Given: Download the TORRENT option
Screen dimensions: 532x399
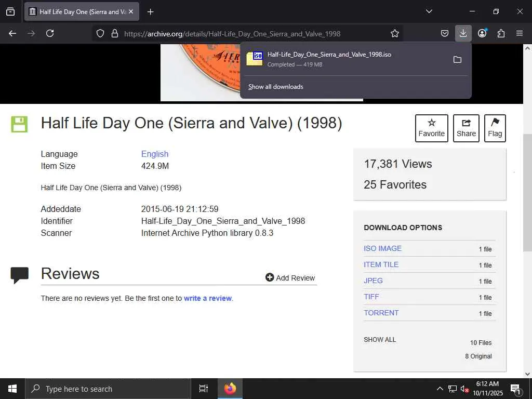Looking at the screenshot, I should click(x=381, y=313).
